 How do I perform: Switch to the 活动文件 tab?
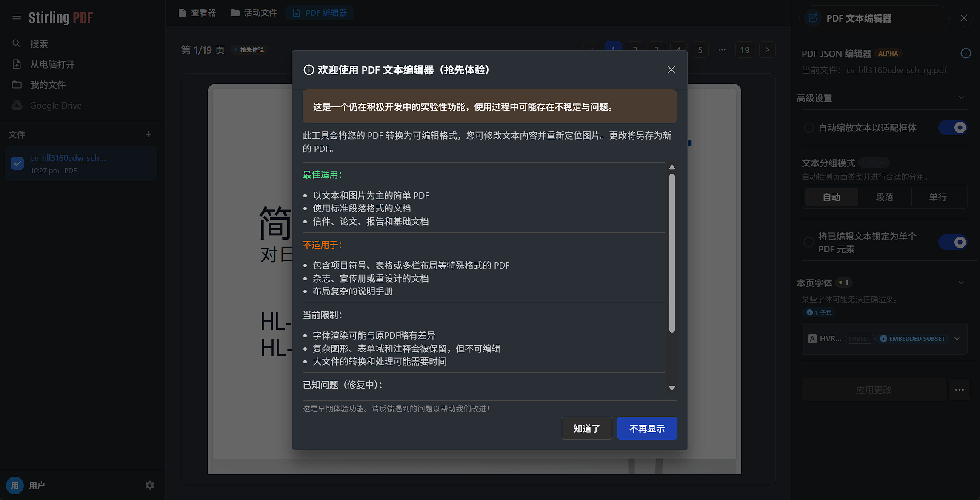[x=254, y=13]
